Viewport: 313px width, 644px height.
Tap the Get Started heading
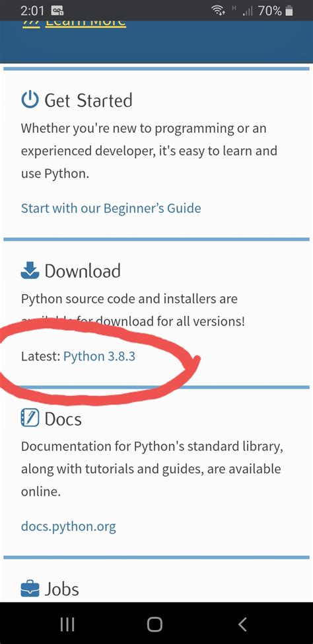[x=88, y=101]
